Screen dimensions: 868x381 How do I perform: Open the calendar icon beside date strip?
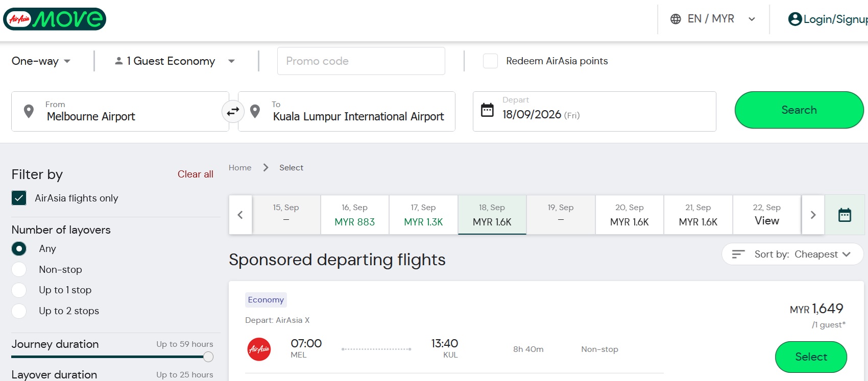[845, 215]
